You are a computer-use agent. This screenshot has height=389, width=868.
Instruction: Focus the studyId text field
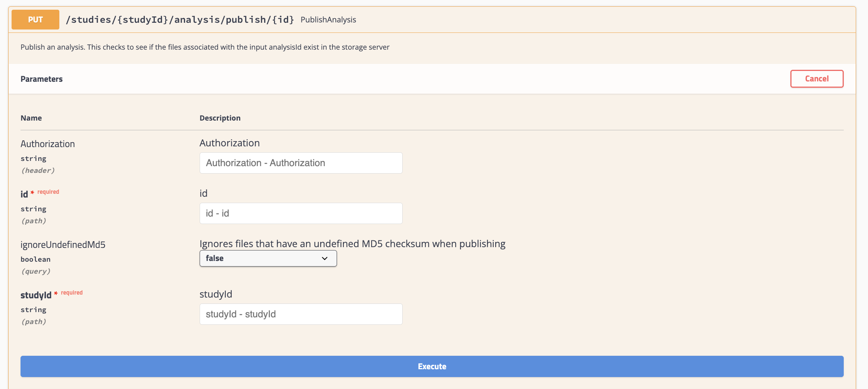click(x=301, y=314)
